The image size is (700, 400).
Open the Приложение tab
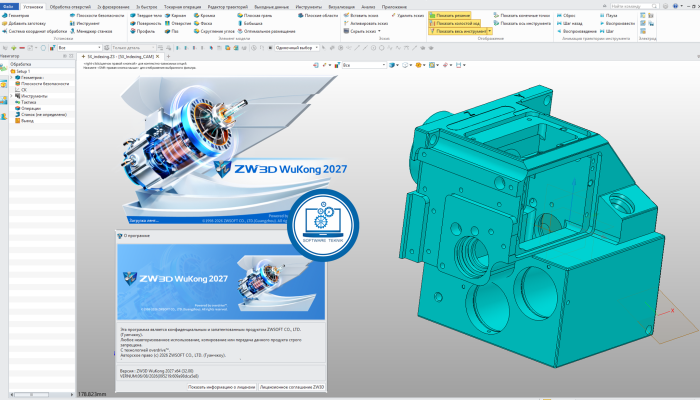click(x=394, y=7)
